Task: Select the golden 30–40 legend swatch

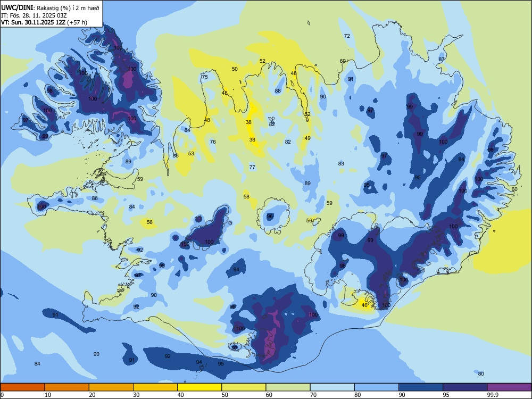Action: 155,387
